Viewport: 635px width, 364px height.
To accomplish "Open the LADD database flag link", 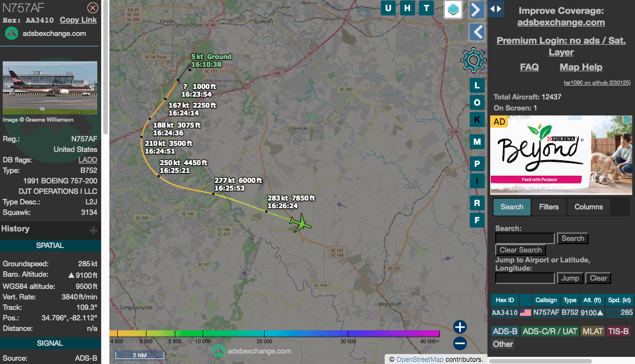I will point(88,160).
